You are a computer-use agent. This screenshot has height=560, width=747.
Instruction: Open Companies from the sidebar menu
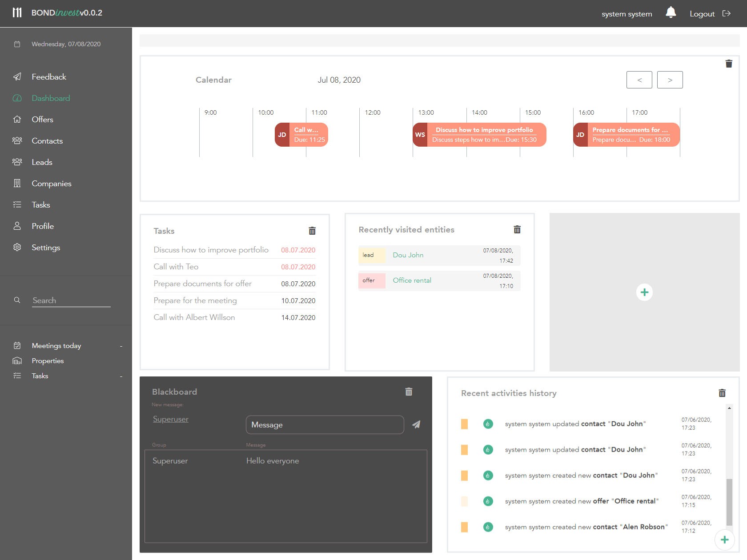click(x=51, y=184)
